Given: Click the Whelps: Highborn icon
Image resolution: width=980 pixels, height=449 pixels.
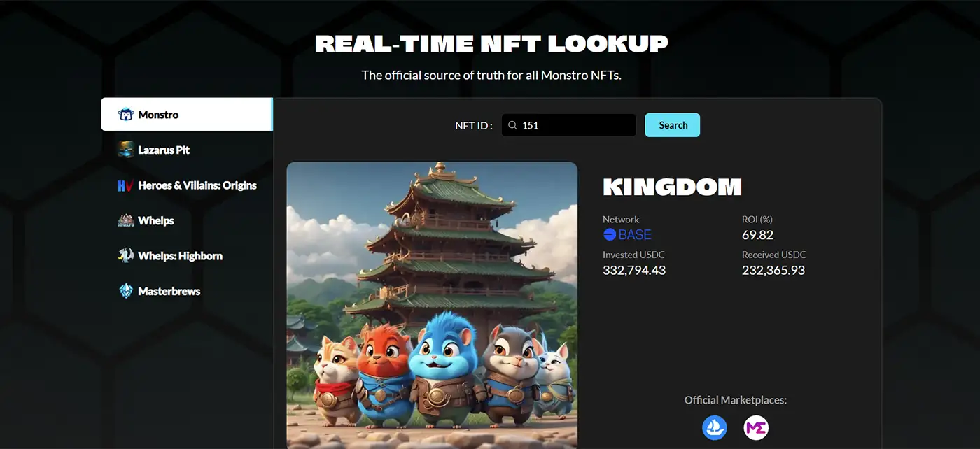Looking at the screenshot, I should pyautogui.click(x=126, y=256).
